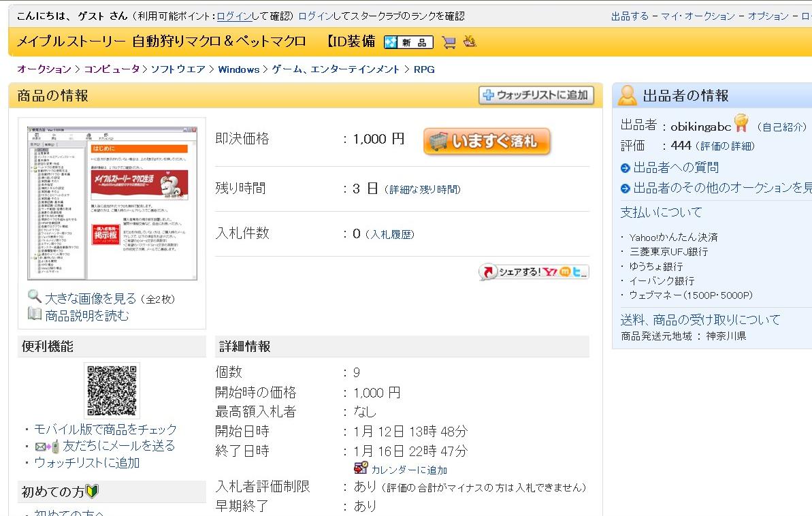Click the blue arrow icon before 出品者への質問
This screenshot has width=812, height=516.
tap(625, 168)
